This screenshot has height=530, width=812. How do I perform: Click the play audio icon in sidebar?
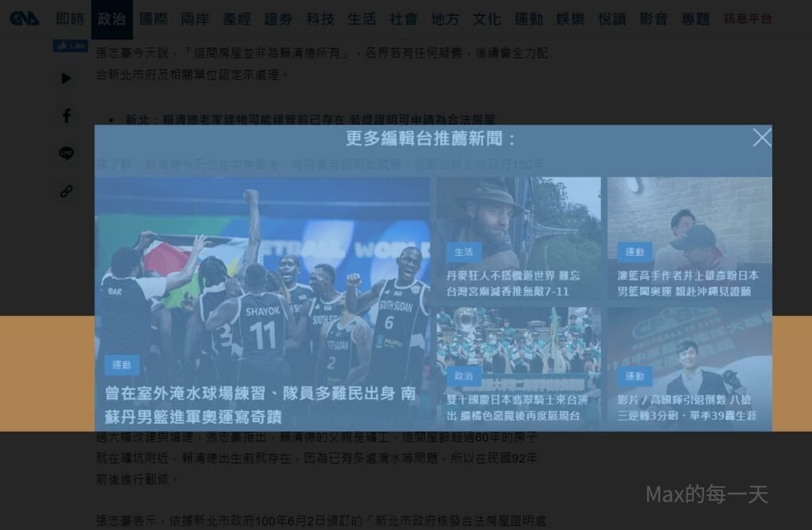(x=67, y=78)
